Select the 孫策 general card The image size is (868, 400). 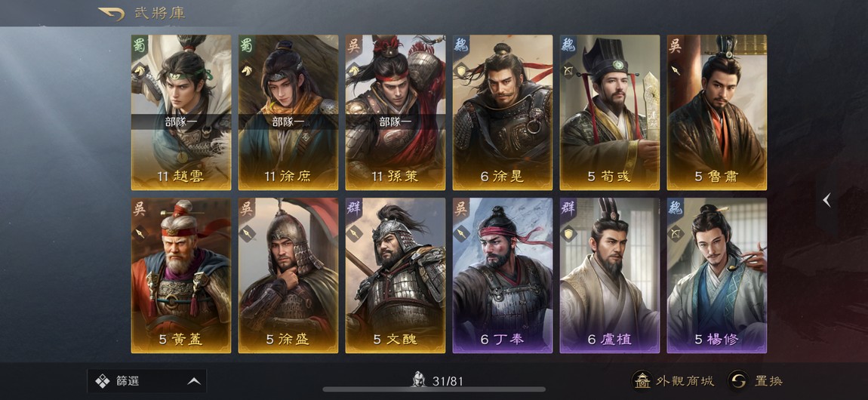click(x=396, y=112)
